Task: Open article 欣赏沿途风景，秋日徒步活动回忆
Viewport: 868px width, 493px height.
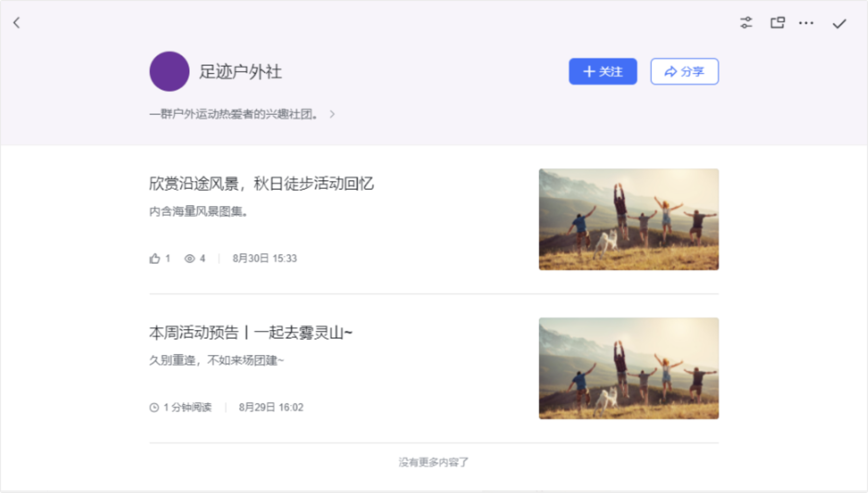Action: 262,184
